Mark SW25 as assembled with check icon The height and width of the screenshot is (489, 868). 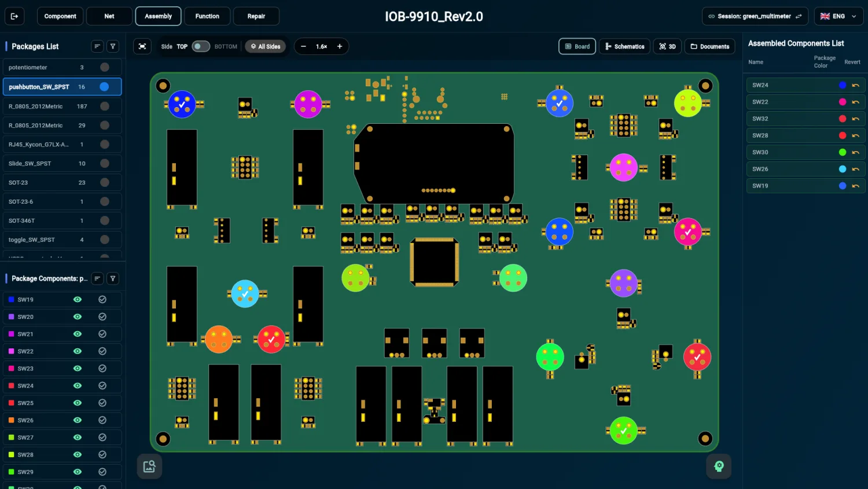coord(102,403)
